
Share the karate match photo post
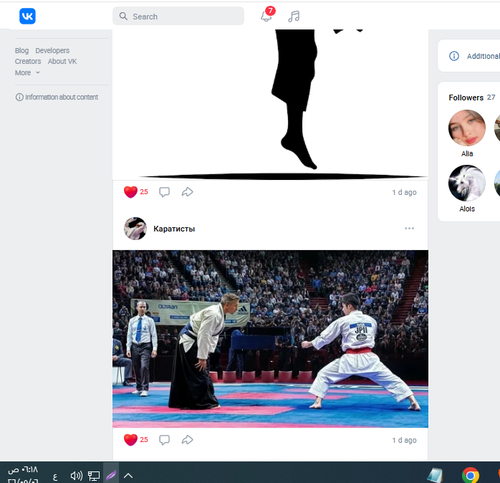tap(187, 440)
